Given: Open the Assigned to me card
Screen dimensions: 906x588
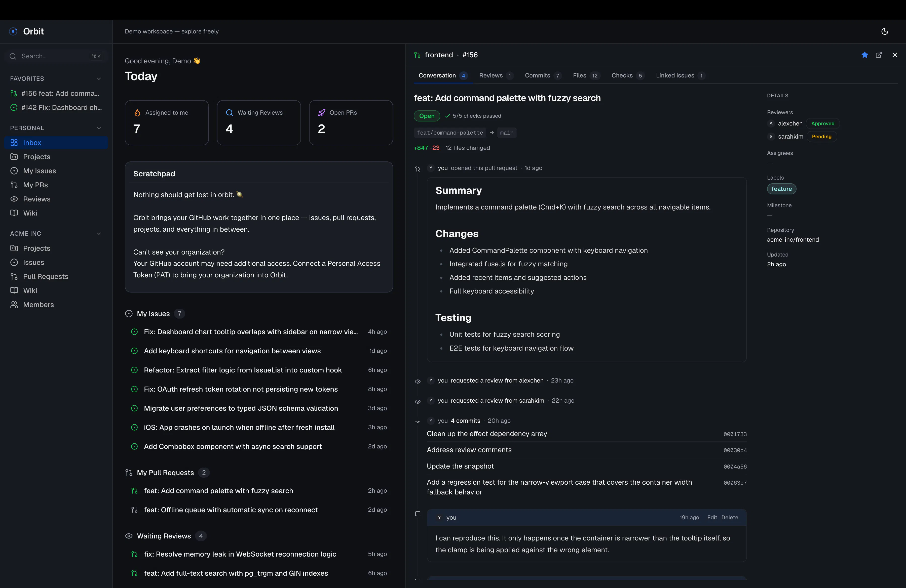Looking at the screenshot, I should coord(167,122).
